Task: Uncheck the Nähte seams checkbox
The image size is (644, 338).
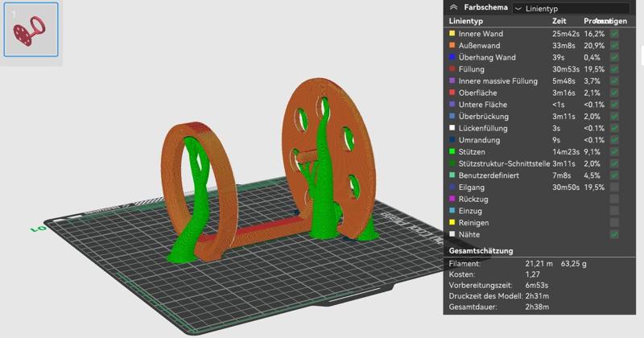Action: coord(614,234)
